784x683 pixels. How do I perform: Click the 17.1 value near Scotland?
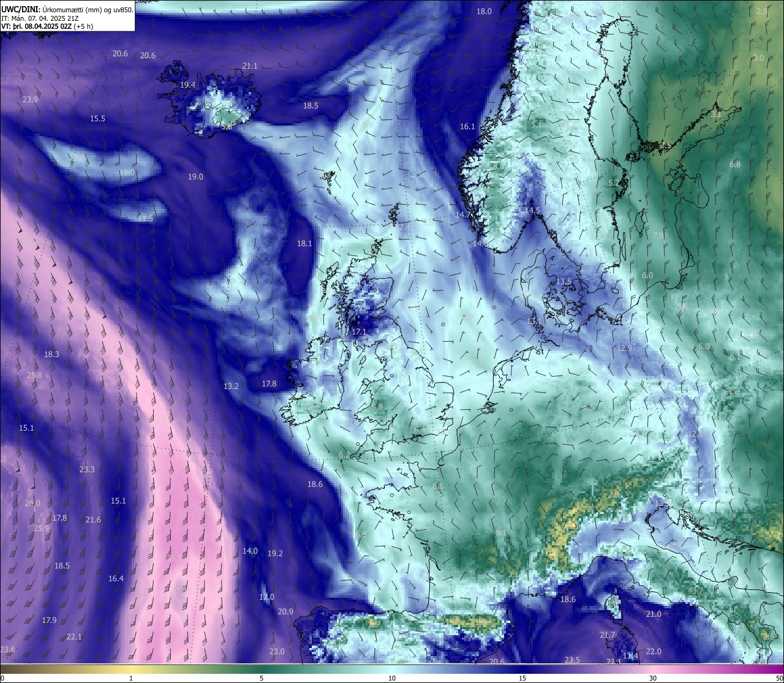359,331
